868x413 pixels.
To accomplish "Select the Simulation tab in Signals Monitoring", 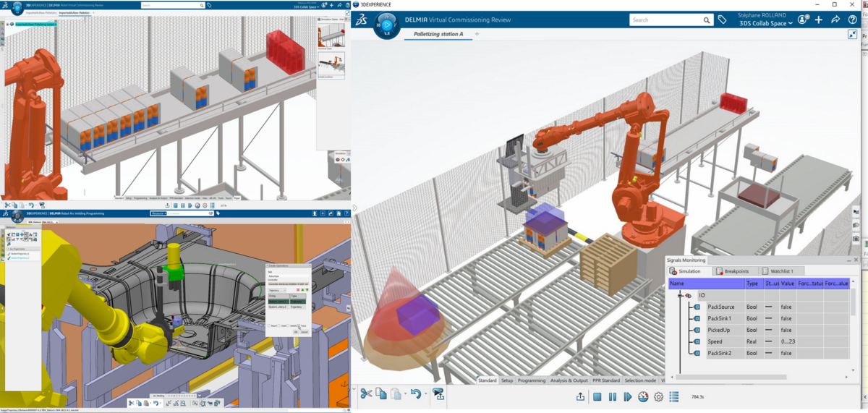I will 689,271.
